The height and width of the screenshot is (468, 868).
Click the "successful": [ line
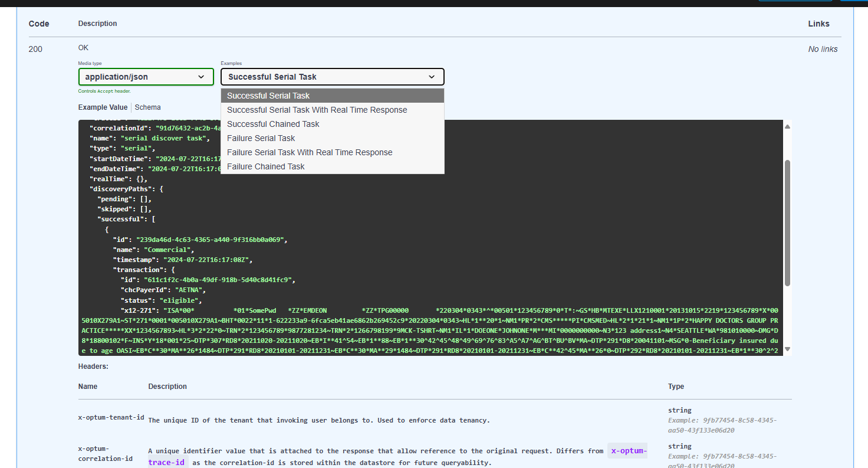tap(126, 219)
